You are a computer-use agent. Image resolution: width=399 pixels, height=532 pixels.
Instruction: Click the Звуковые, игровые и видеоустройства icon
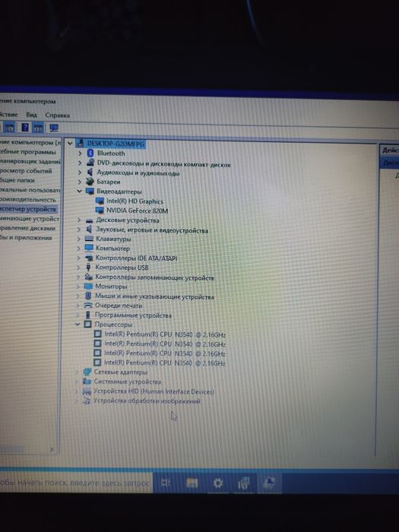click(x=89, y=230)
